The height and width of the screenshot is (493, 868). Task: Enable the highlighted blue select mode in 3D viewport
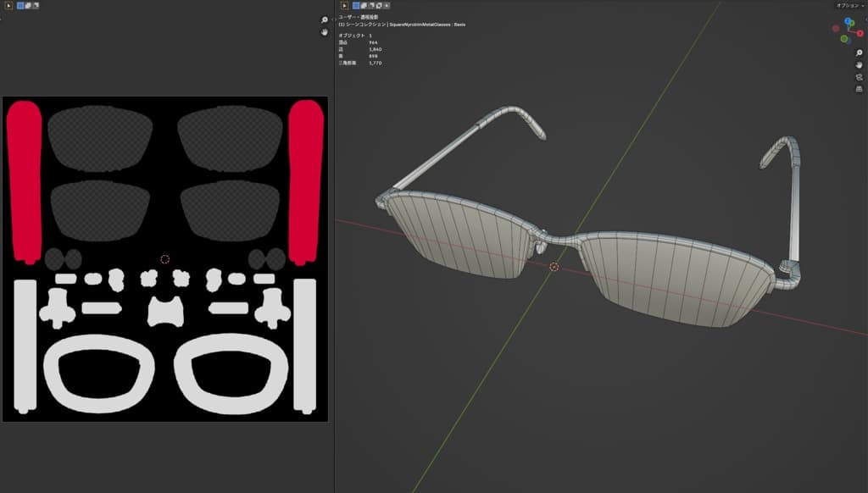click(356, 5)
